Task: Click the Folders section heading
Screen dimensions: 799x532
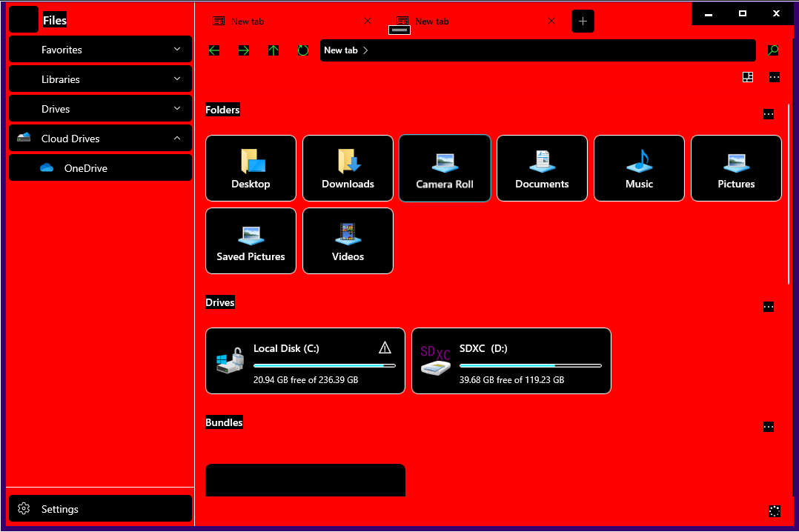Action: tap(222, 110)
